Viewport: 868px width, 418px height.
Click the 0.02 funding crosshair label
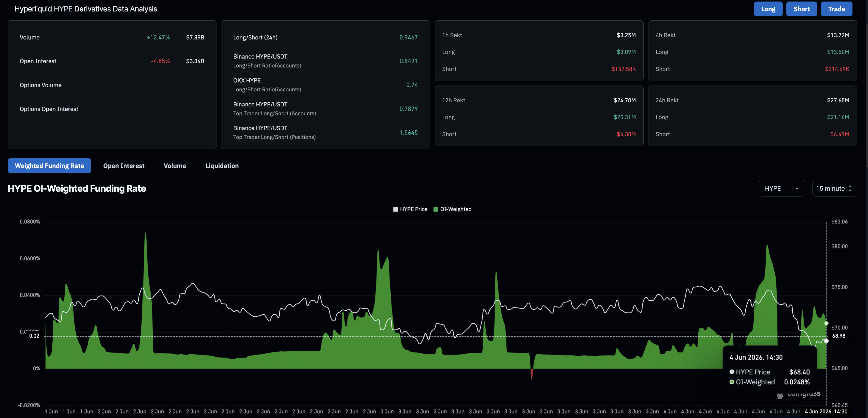coord(34,336)
